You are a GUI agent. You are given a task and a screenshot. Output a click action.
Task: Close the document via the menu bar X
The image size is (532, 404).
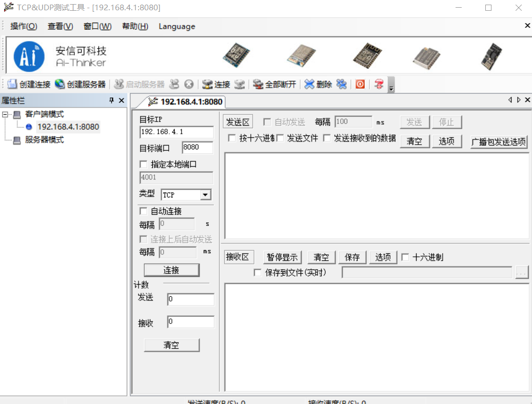527,26
